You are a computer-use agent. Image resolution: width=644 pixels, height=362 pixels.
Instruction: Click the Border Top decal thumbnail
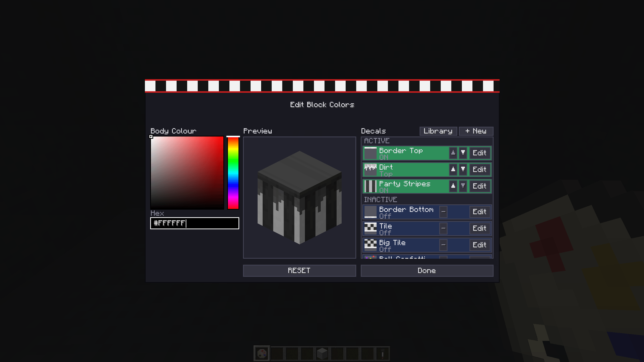[x=370, y=153]
